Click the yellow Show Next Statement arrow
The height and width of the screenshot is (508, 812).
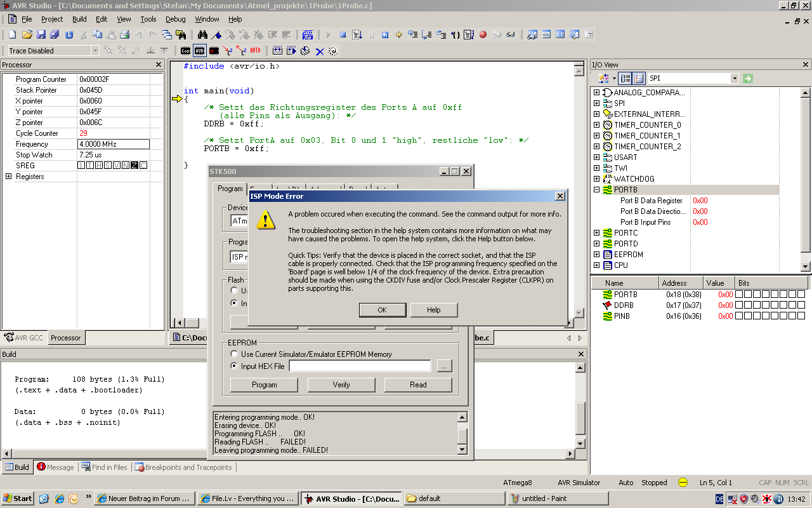[x=399, y=35]
